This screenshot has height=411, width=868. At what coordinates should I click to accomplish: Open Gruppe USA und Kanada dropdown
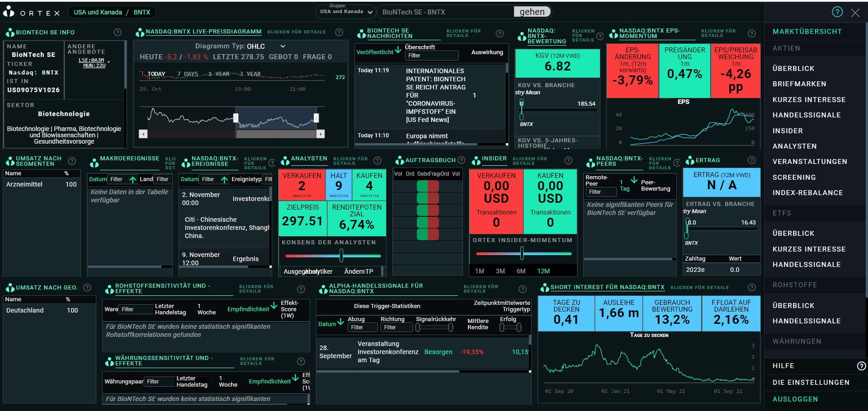point(346,12)
